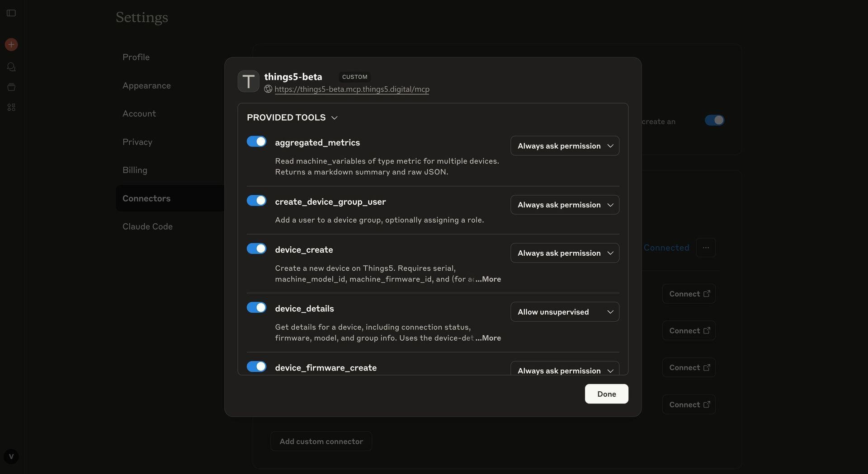Image resolution: width=868 pixels, height=474 pixels.
Task: Open the chats icon in the sidebar
Action: pos(11,67)
